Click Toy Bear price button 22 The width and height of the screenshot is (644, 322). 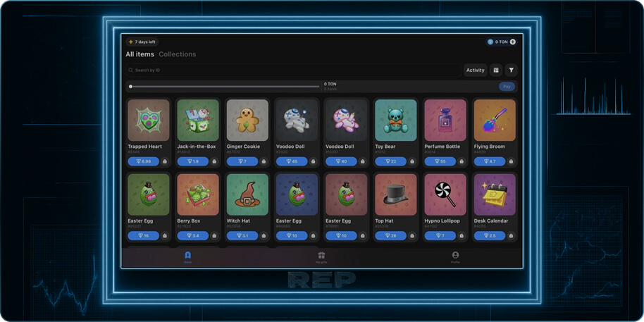(x=391, y=161)
